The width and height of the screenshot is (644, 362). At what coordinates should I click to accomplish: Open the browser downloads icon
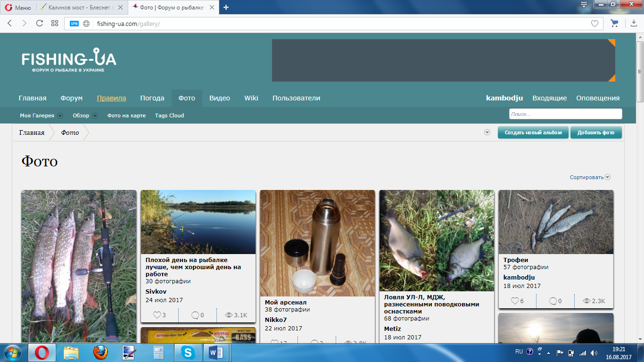click(x=634, y=23)
